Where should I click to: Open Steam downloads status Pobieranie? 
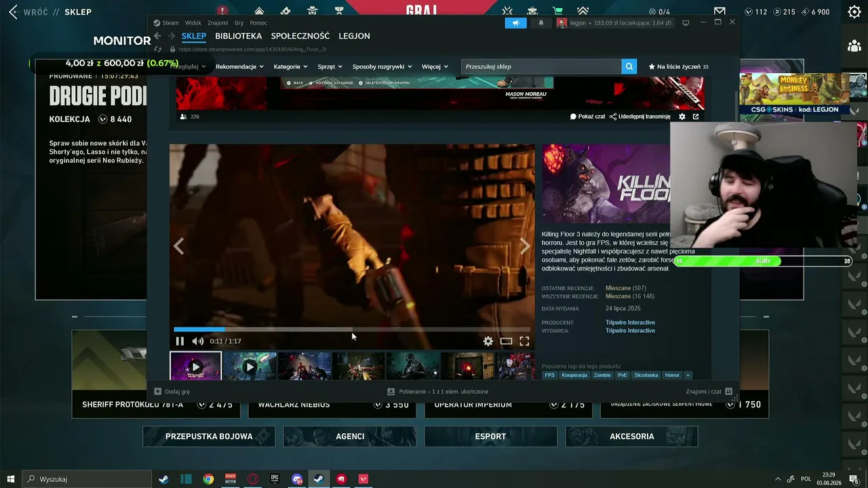437,392
